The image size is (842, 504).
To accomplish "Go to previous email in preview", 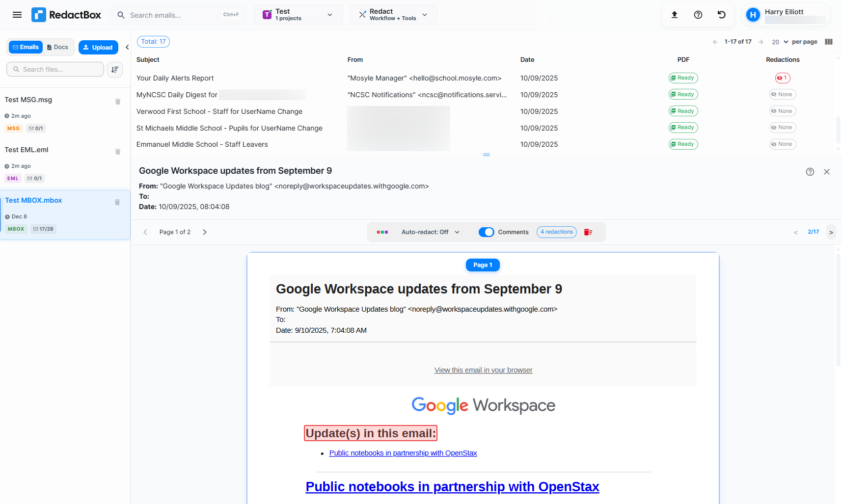I will [x=796, y=232].
